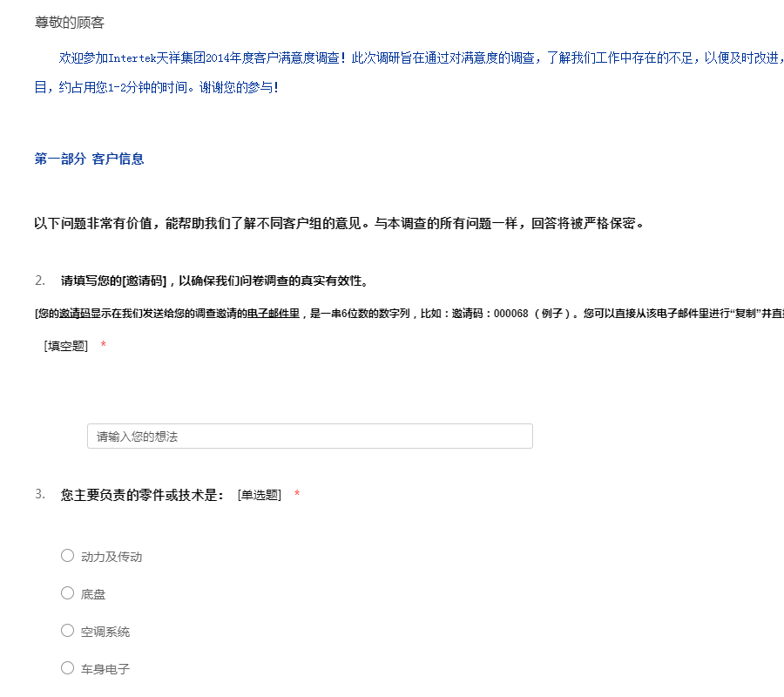Select the 动力及传动 radio button

pyautogui.click(x=67, y=556)
